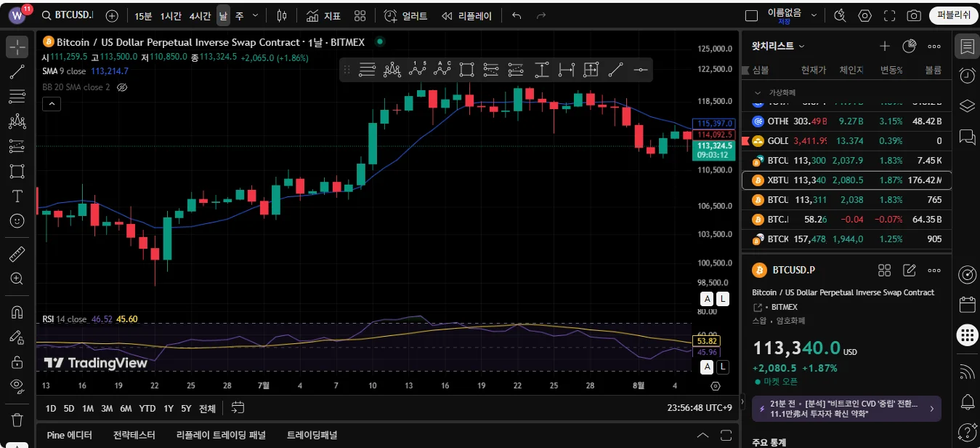The width and height of the screenshot is (980, 448).
Task: Select the trend line drawing tool
Action: [17, 71]
